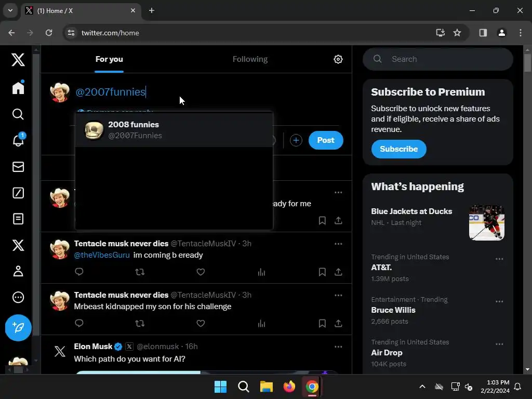Add another post with plus circle icon
532x399 pixels.
[296, 140]
